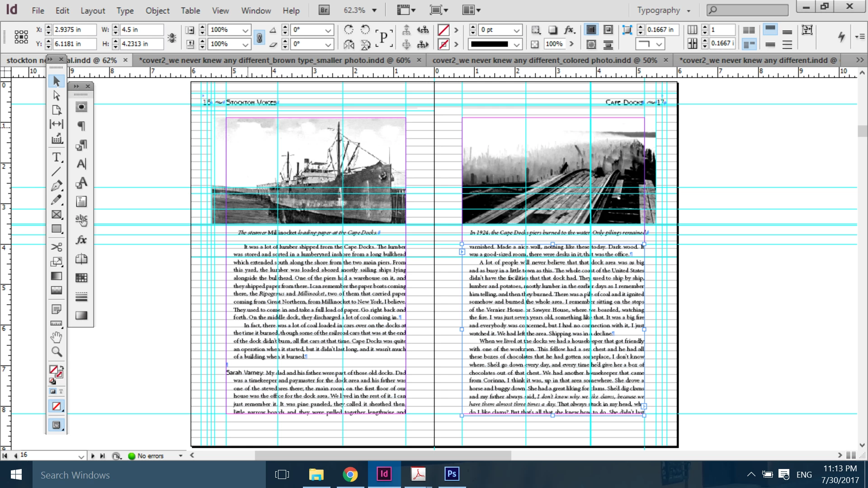Click the No errors preflight status
This screenshot has width=868, height=488.
coord(151,456)
